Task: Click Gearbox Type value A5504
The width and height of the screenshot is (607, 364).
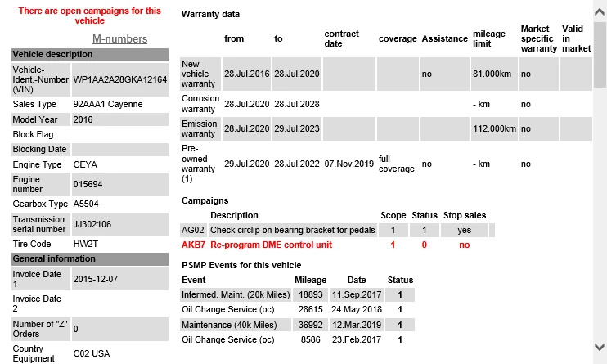Action: coord(86,204)
